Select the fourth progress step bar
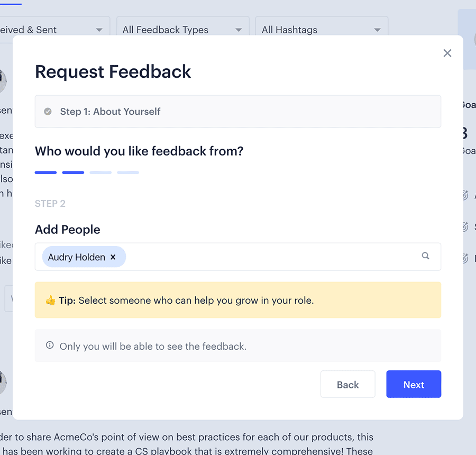Screen dimensions: 476x455 click(128, 172)
